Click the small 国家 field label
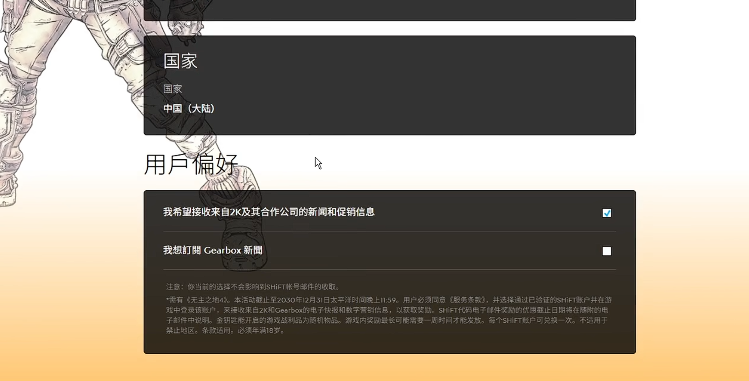 click(x=172, y=89)
